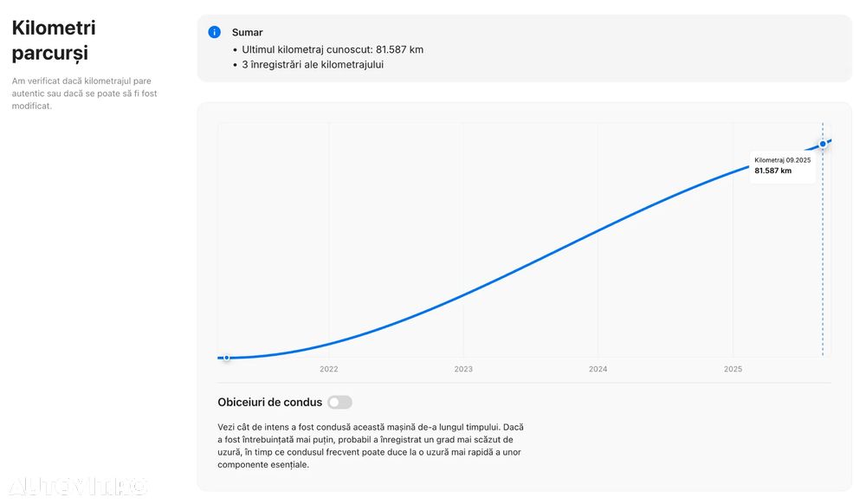Click the Ultimul kilometraj cunoscut line

(333, 49)
